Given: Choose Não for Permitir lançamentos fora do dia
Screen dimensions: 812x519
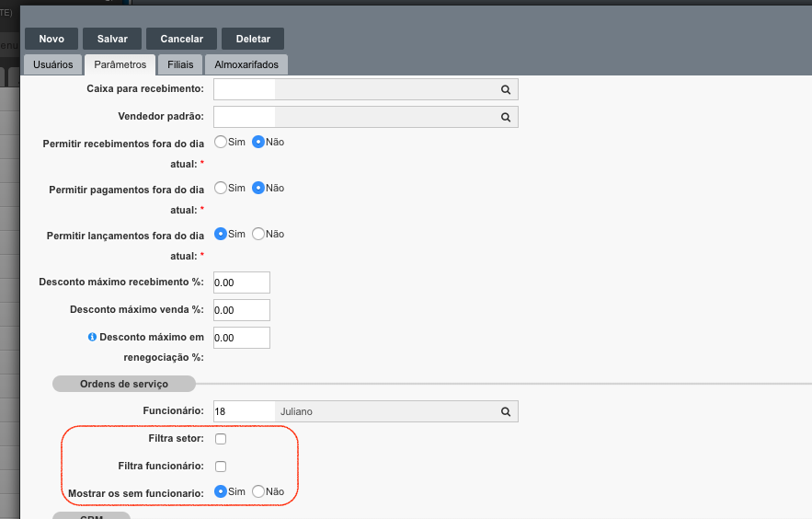Looking at the screenshot, I should (x=258, y=234).
